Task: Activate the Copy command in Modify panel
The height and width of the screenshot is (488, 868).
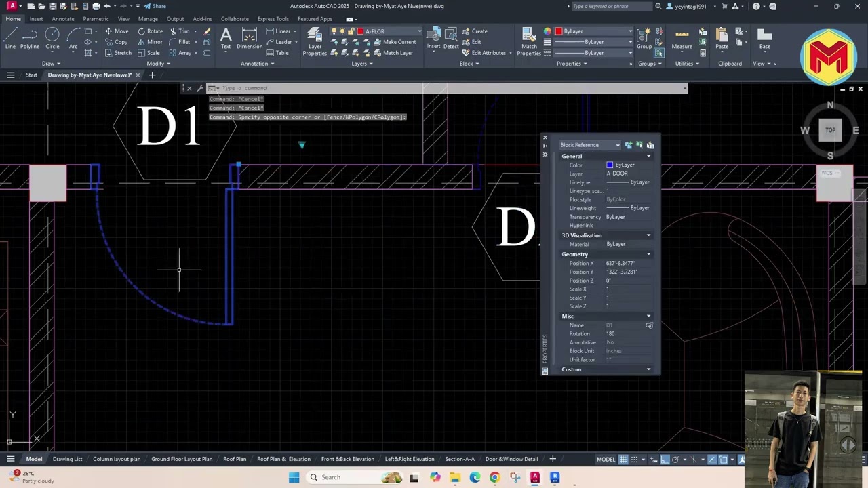Action: [x=117, y=42]
